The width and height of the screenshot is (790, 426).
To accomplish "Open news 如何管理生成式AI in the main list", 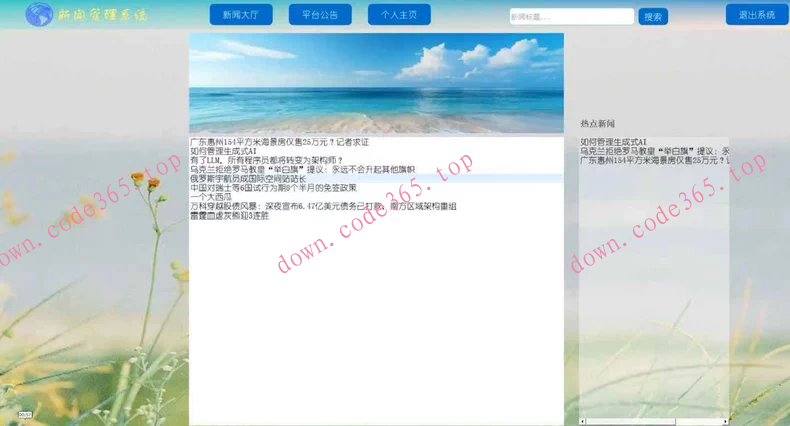I will 223,152.
